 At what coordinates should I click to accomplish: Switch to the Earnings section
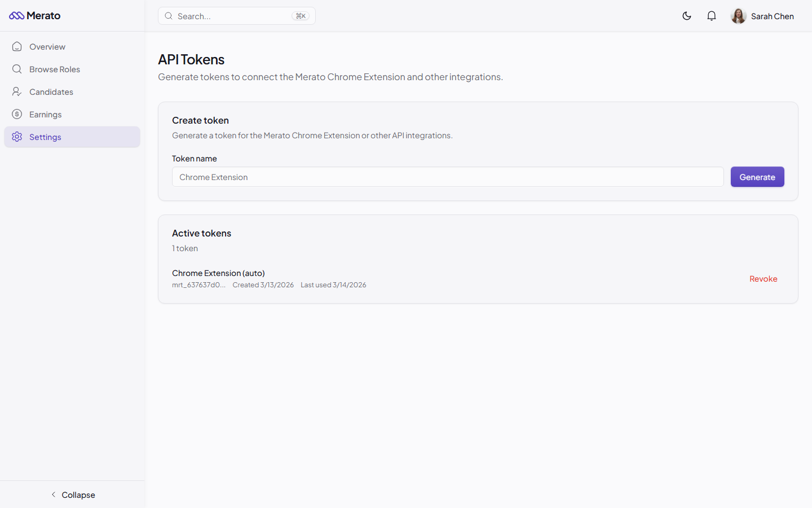pos(46,114)
